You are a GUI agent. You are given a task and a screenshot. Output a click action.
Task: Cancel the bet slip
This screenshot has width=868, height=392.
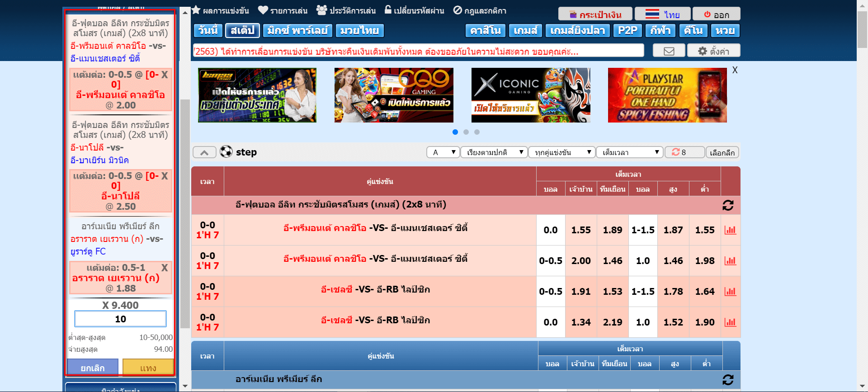pyautogui.click(x=93, y=368)
